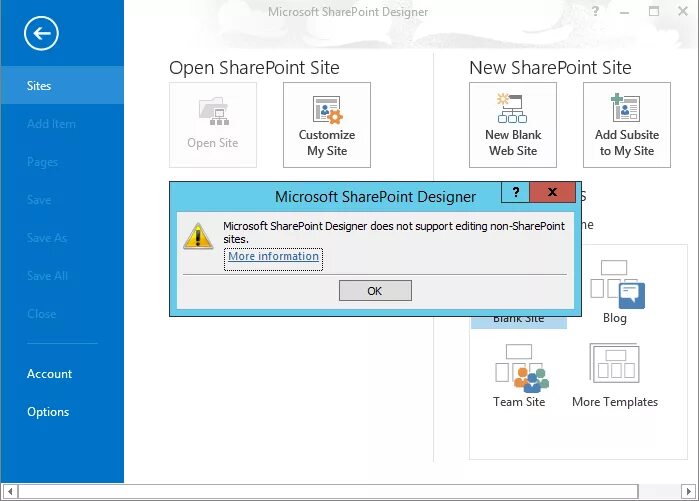The width and height of the screenshot is (699, 501).
Task: Click the More information link in the dialog
Action: coord(273,256)
